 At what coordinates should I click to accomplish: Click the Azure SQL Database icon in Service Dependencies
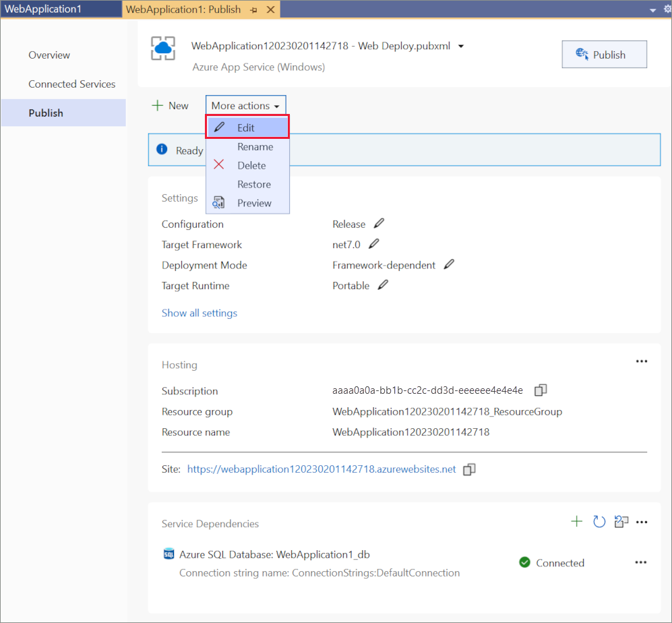coord(169,554)
